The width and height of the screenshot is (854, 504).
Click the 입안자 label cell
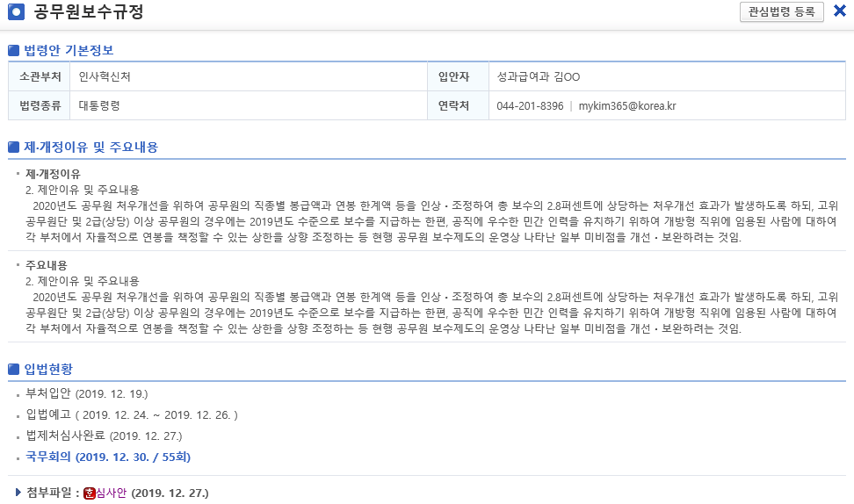458,76
